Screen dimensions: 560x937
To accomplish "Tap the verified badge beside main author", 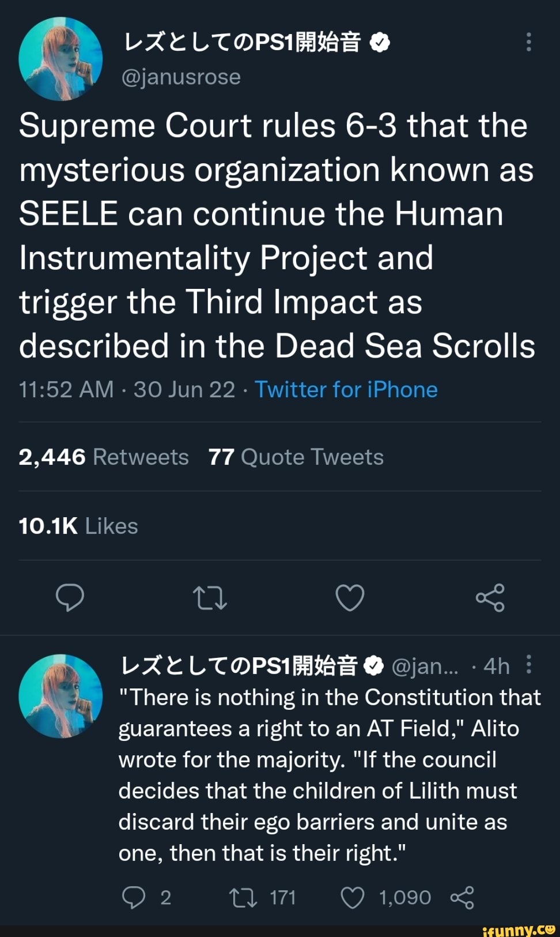I will (x=379, y=42).
